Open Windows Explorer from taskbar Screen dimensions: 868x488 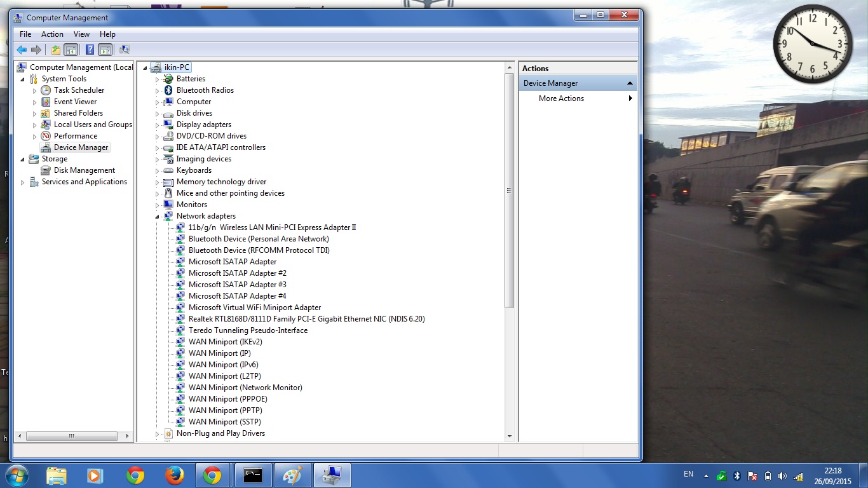pos(56,475)
